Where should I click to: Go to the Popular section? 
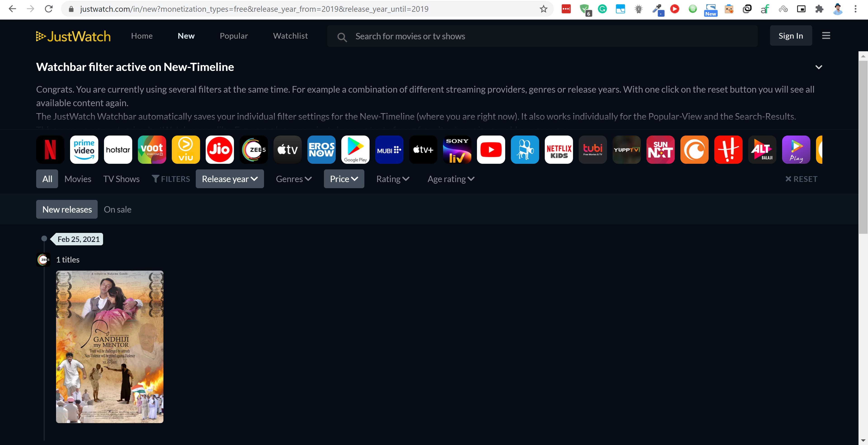(x=234, y=36)
